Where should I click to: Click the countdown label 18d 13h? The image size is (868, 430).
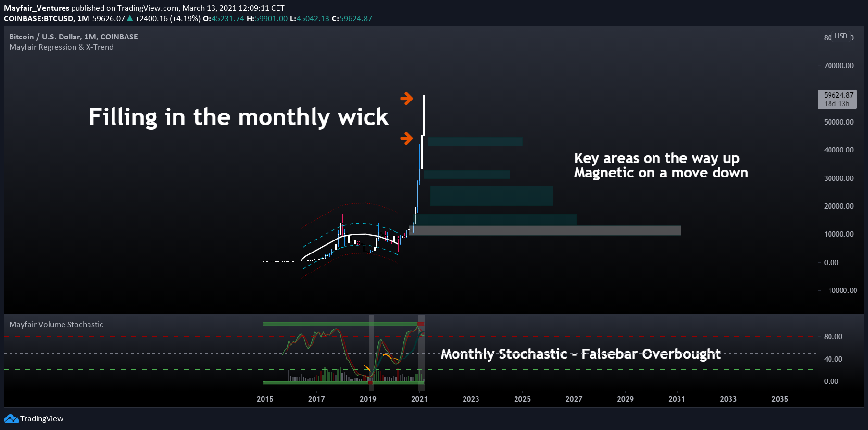click(837, 104)
